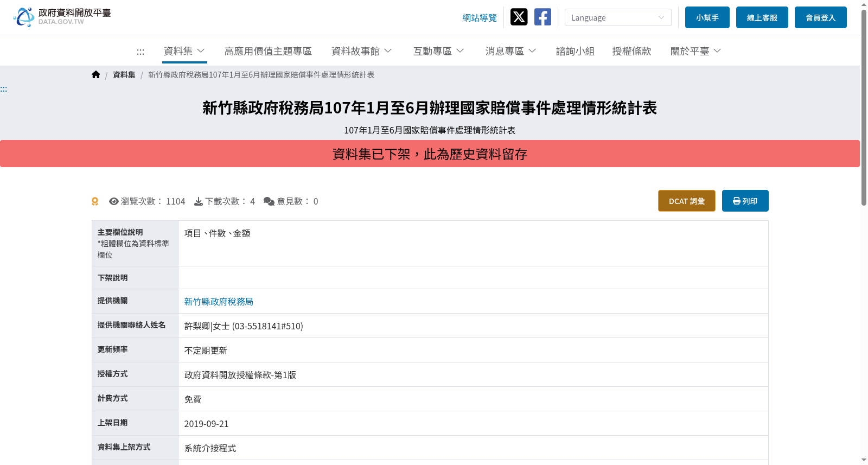
Task: Open 高應用價值主題專區 menu item
Action: point(268,51)
